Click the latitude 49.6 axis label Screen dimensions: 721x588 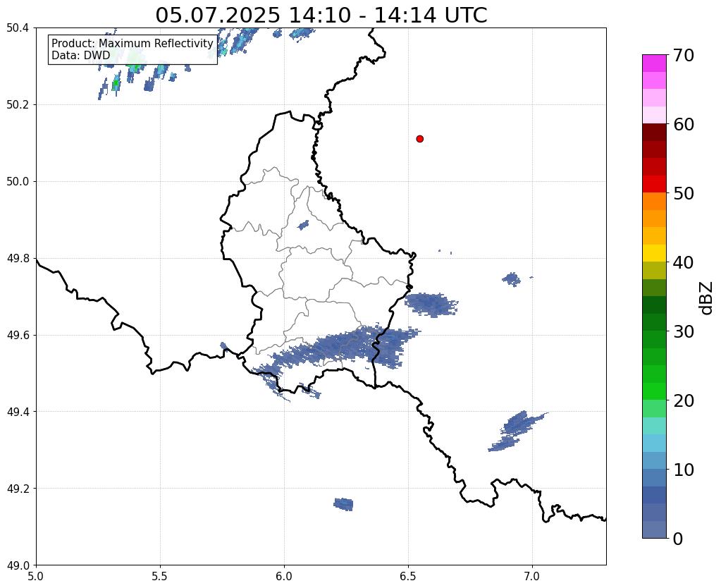18,336
